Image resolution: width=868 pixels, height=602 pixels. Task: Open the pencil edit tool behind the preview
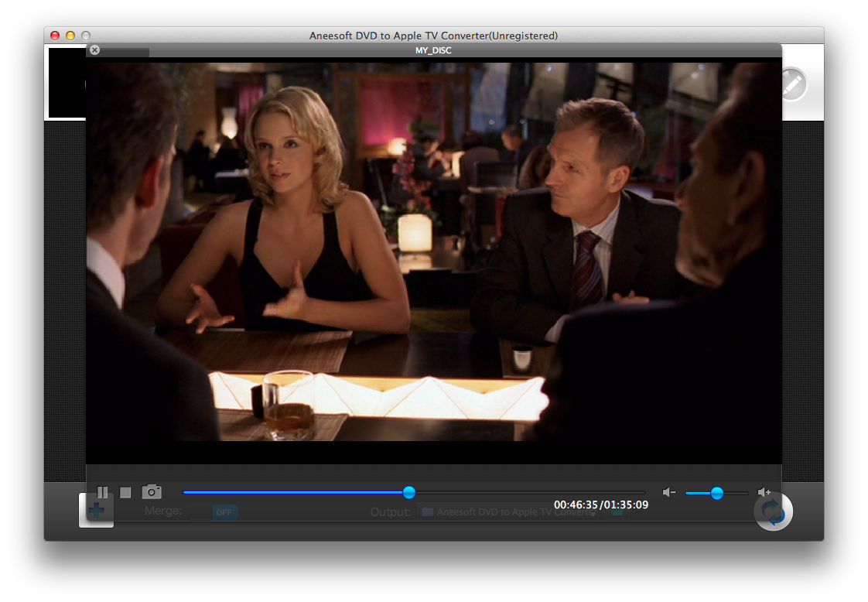click(x=793, y=84)
